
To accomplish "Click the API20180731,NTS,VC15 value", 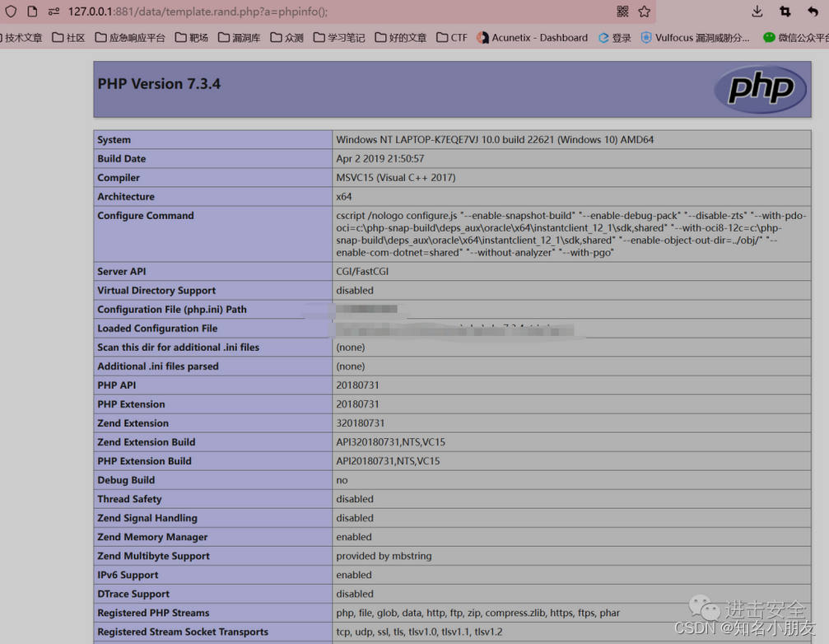I will (388, 461).
